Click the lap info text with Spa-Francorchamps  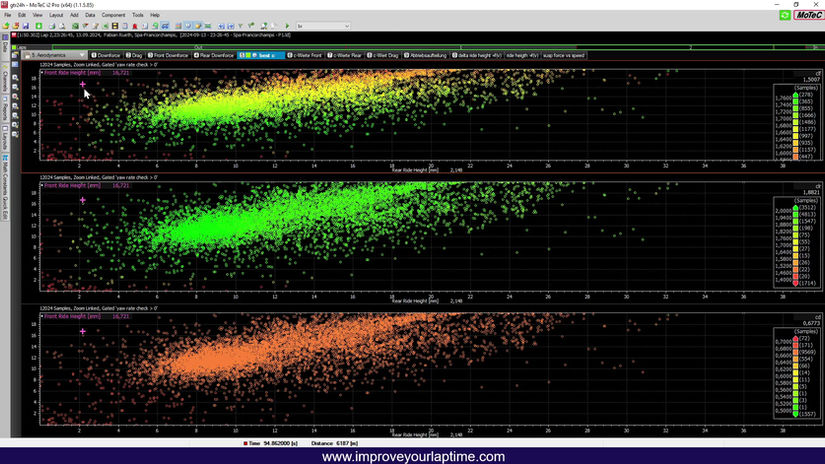pyautogui.click(x=154, y=35)
